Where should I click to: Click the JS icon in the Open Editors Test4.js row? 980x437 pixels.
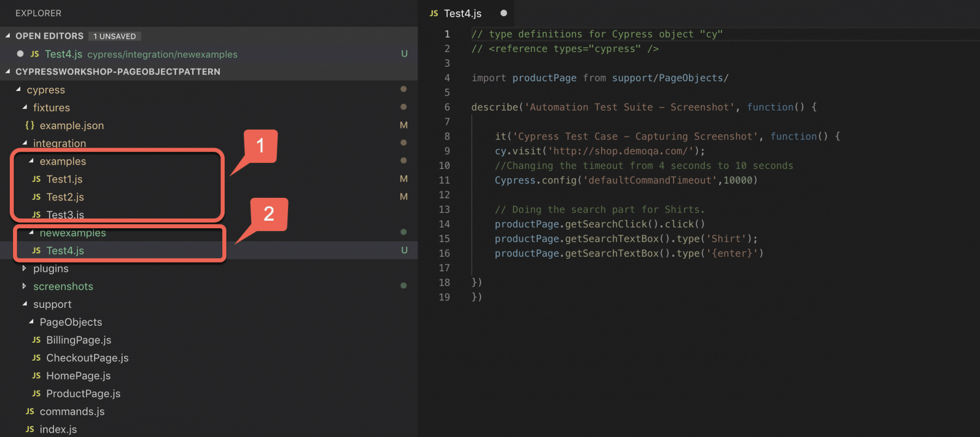35,54
